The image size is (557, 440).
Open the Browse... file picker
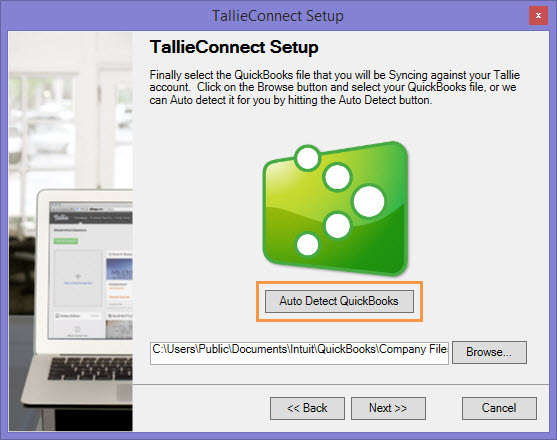tap(489, 352)
